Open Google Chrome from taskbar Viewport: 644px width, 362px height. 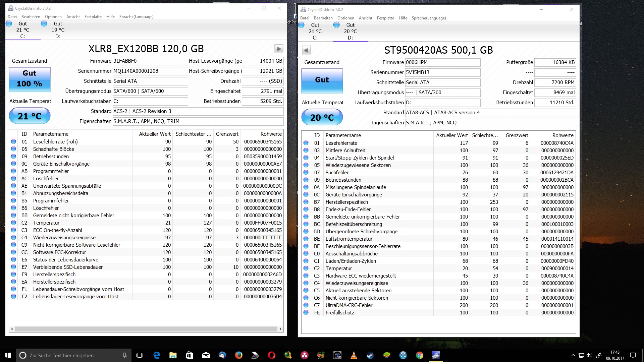coord(419,355)
